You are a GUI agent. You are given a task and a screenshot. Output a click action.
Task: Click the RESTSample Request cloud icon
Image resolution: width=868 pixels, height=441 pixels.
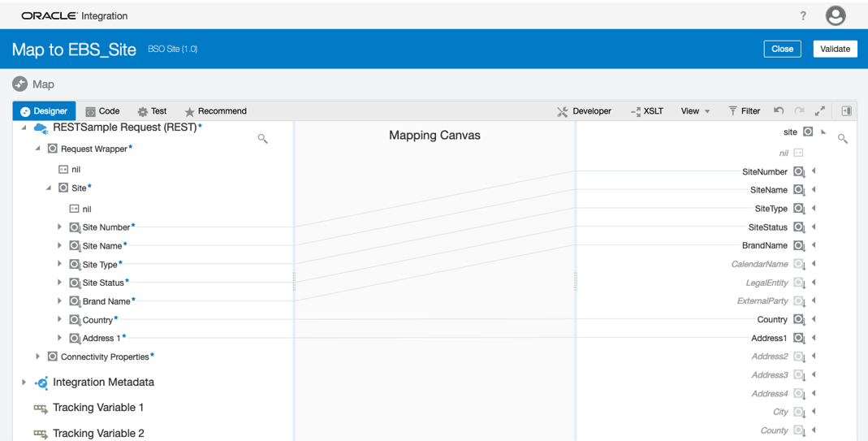pos(41,128)
